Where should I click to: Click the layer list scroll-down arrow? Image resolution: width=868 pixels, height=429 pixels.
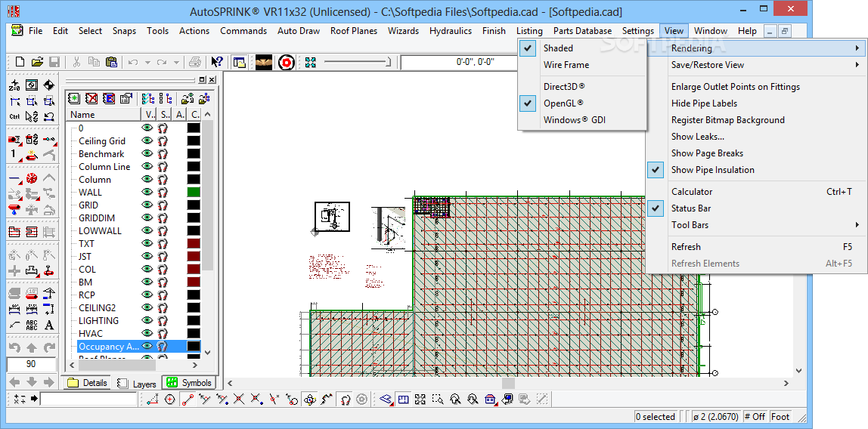tap(208, 352)
